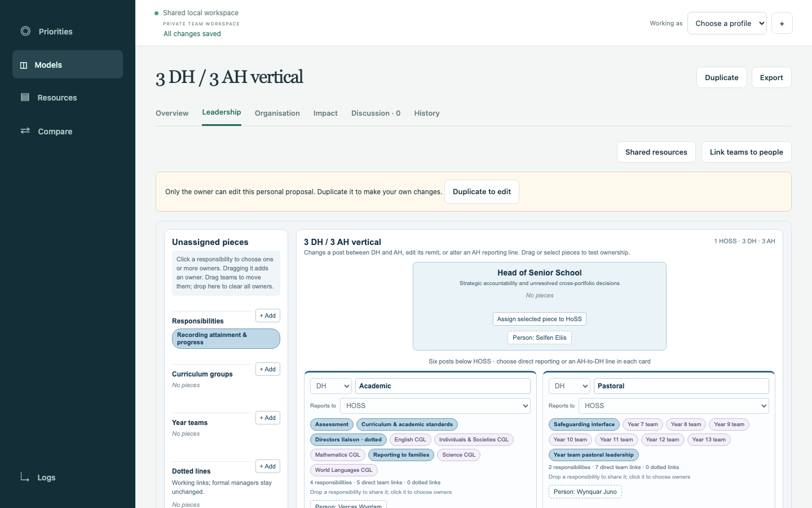Click the plus button beside profile selector

point(782,23)
